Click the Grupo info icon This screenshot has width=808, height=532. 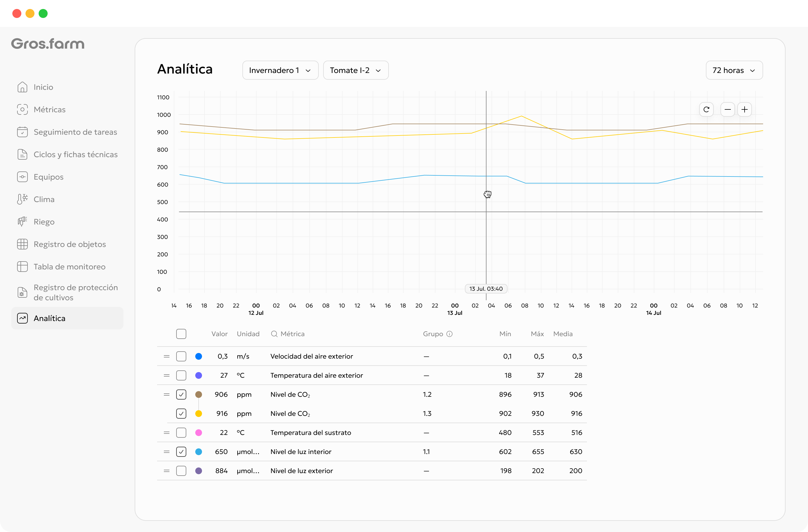[x=449, y=334]
